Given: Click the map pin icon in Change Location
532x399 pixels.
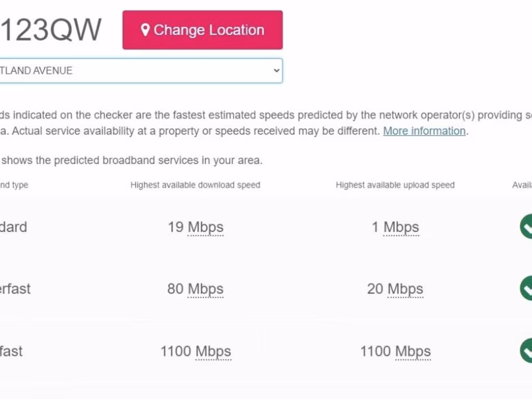Looking at the screenshot, I should [x=145, y=30].
